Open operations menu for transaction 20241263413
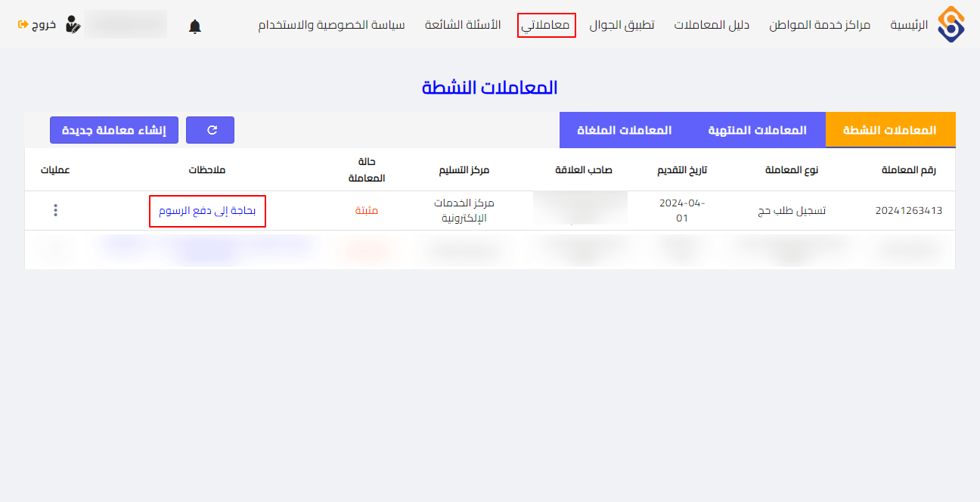 point(55,210)
